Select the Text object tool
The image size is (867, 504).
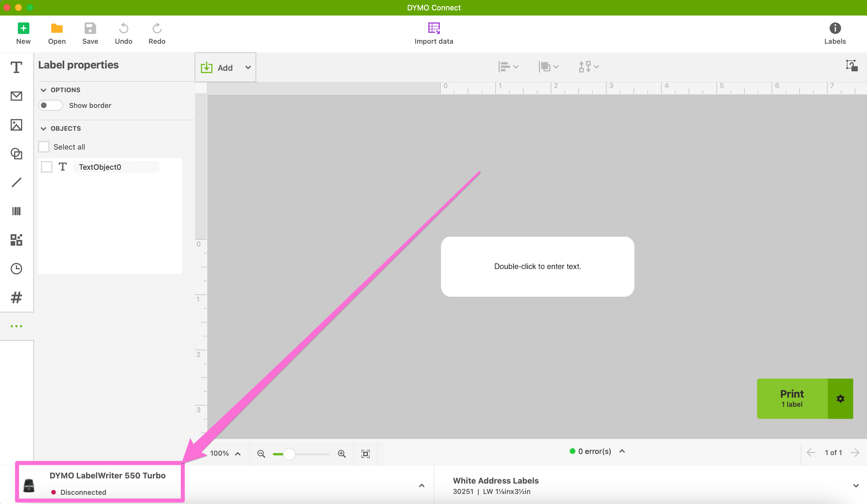click(x=16, y=67)
